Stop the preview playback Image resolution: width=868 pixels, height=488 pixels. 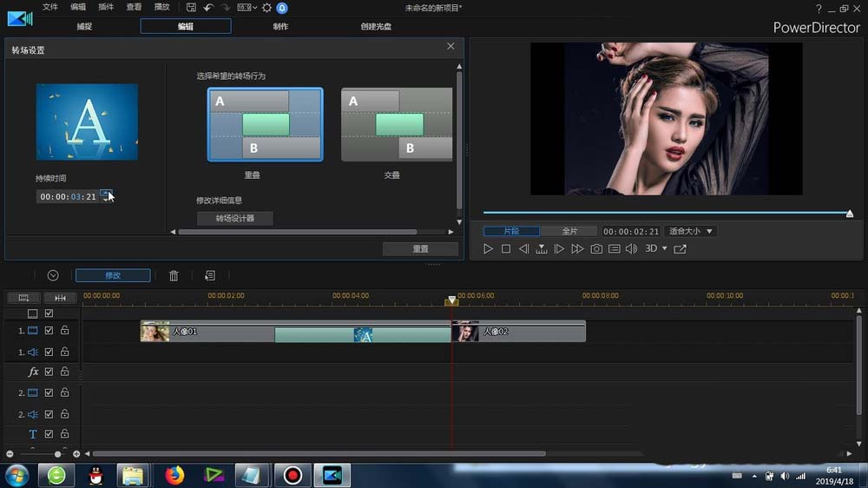(x=506, y=248)
